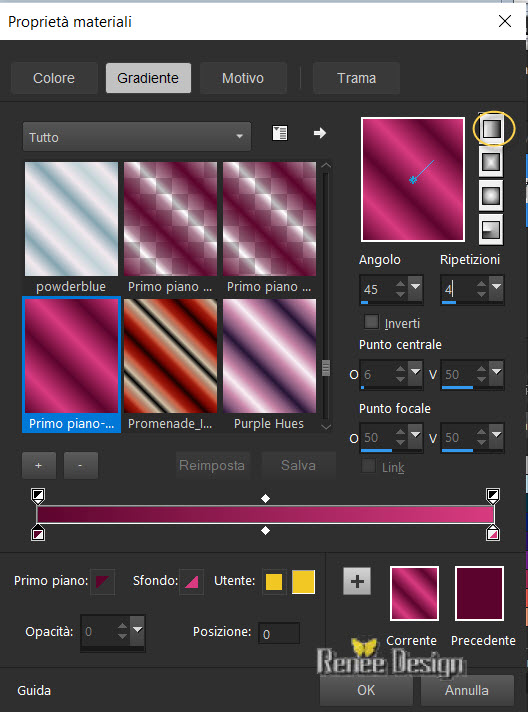Click the Annulla button
This screenshot has height=712, width=528.
pos(467,690)
